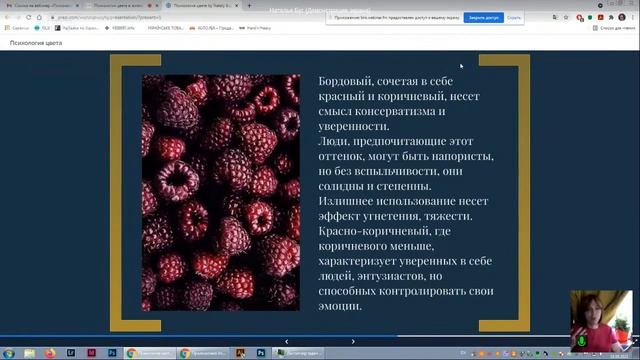Click the presenter webcam thumbnail

click(x=601, y=321)
